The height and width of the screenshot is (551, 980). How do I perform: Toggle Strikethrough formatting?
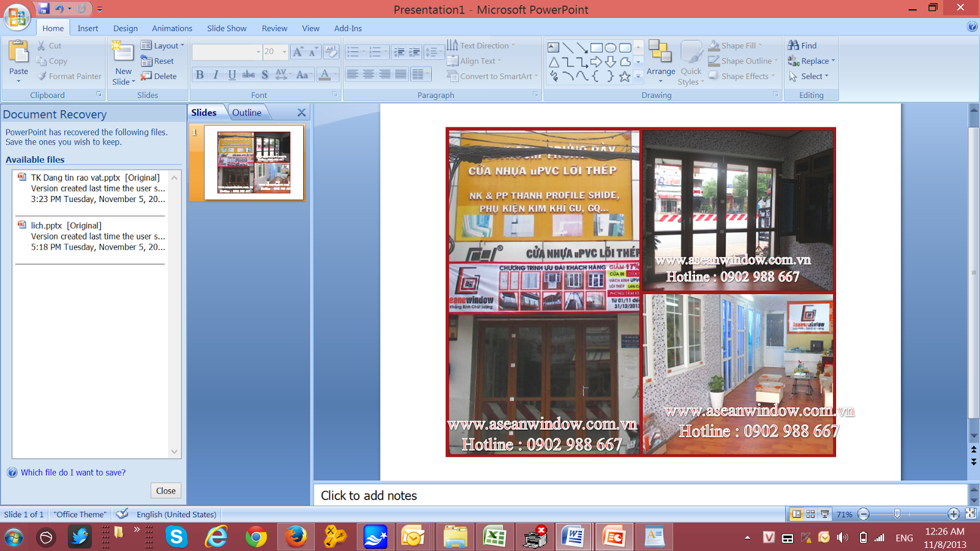tap(248, 75)
